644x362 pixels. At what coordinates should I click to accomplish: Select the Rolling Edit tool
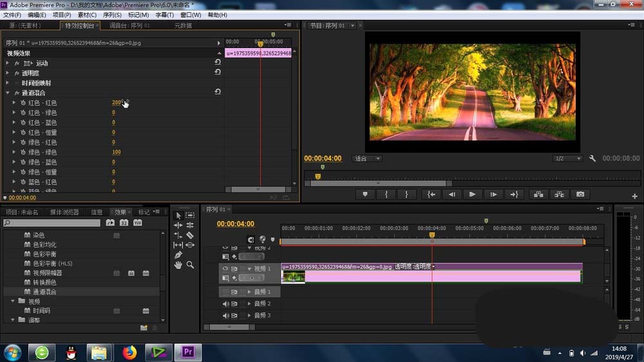(x=190, y=225)
